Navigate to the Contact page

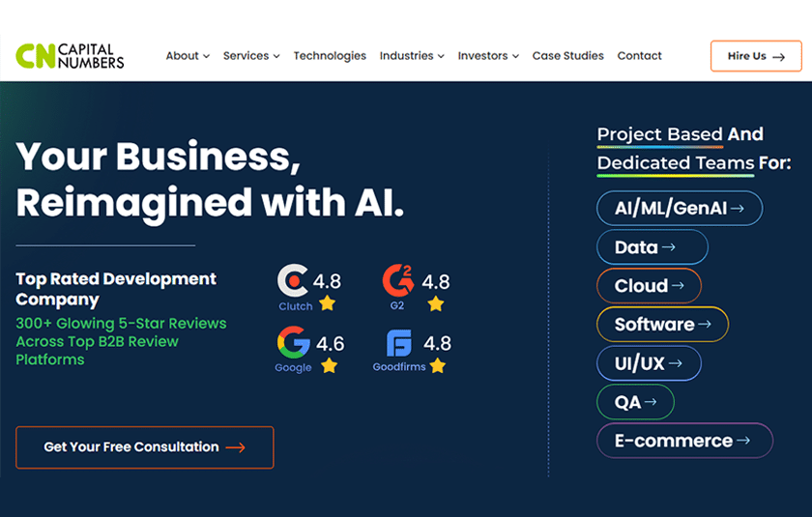click(x=639, y=56)
